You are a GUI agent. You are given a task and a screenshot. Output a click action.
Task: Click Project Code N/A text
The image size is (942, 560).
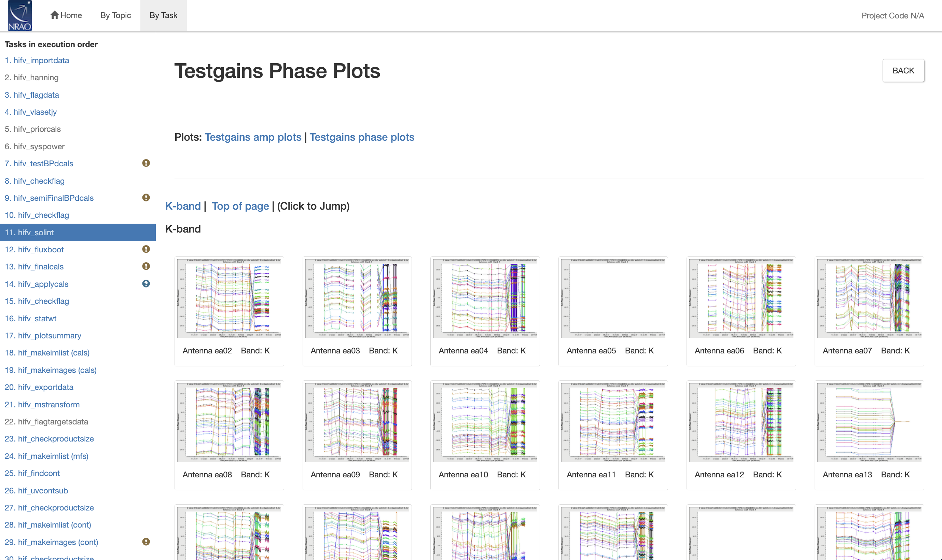click(x=892, y=15)
